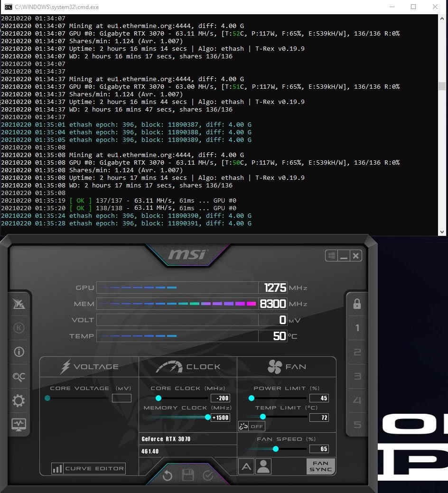Viewport: 448px width, 493px height.
Task: Launch the OC Scanner icon
Action: [19, 376]
